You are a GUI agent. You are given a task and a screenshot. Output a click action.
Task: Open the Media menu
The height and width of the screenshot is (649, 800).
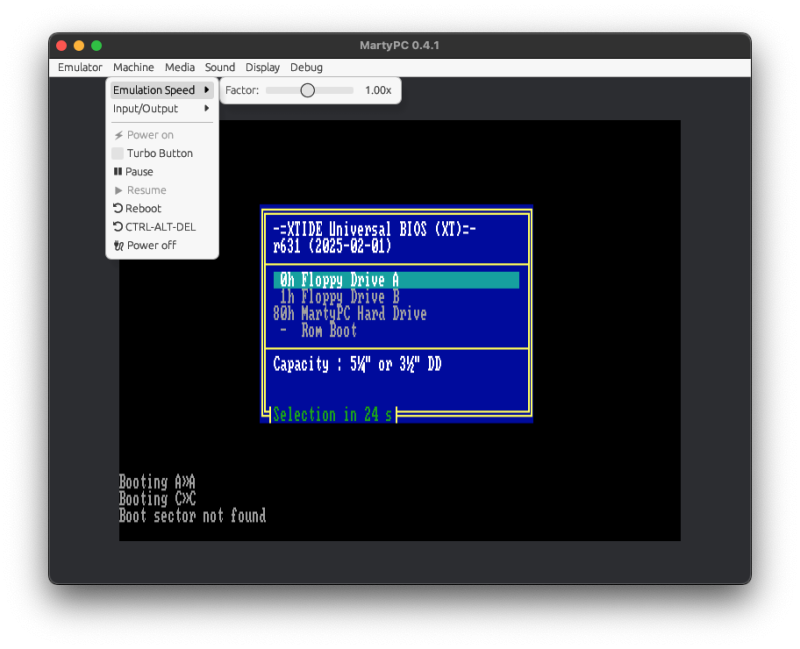pyautogui.click(x=180, y=67)
